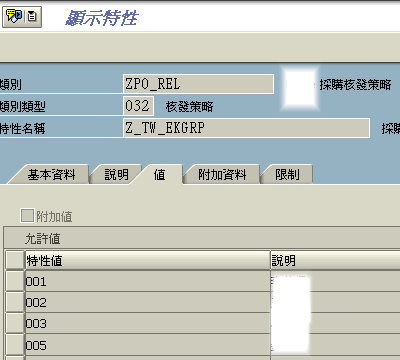The height and width of the screenshot is (360, 400).
Task: Click the small document icon in the toolbar
Action: 32,16
